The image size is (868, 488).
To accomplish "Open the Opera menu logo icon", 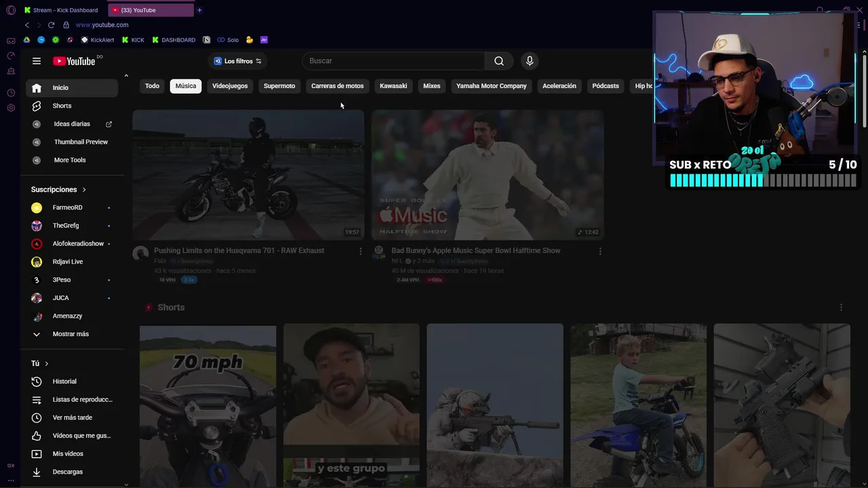I will [x=11, y=10].
